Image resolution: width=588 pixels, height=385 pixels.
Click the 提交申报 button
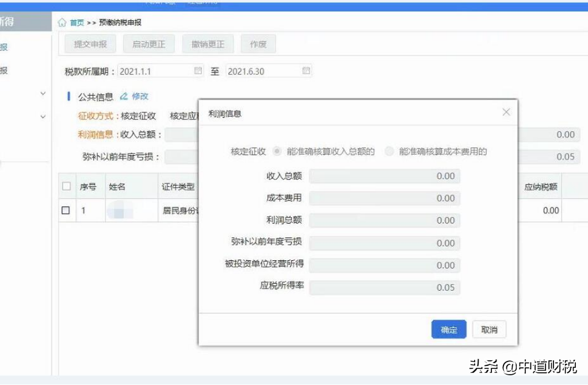90,44
